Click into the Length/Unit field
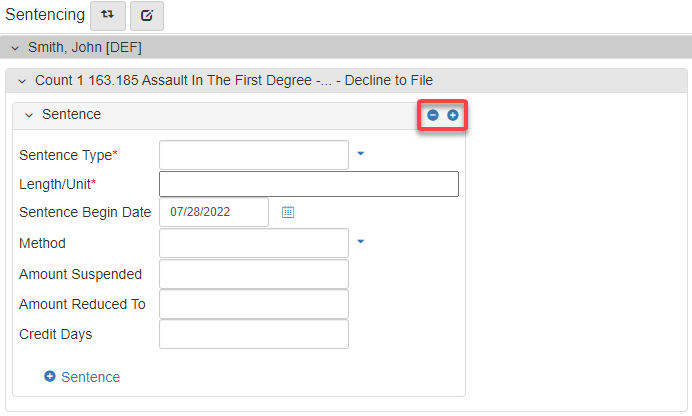The width and height of the screenshot is (692, 416). [308, 184]
